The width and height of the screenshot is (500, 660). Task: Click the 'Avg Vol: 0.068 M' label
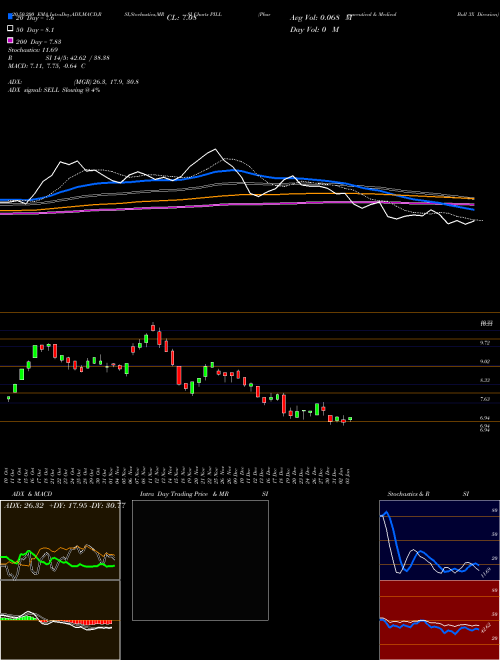[x=321, y=18]
